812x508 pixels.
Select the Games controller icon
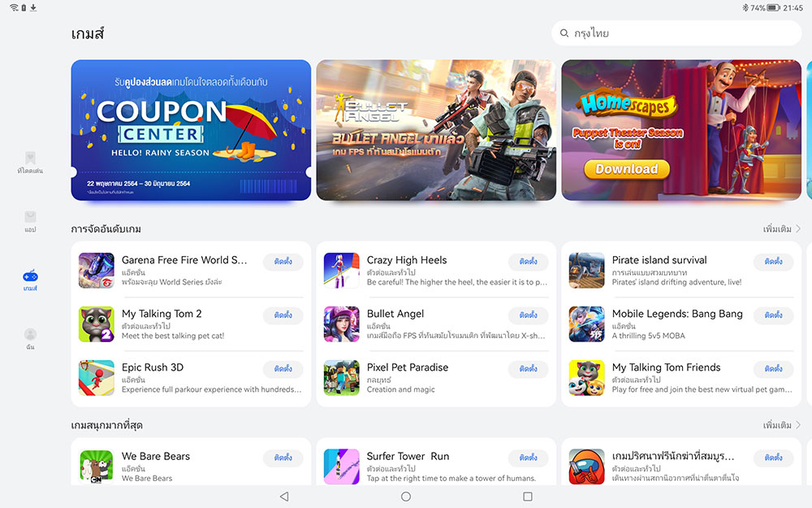click(30, 276)
